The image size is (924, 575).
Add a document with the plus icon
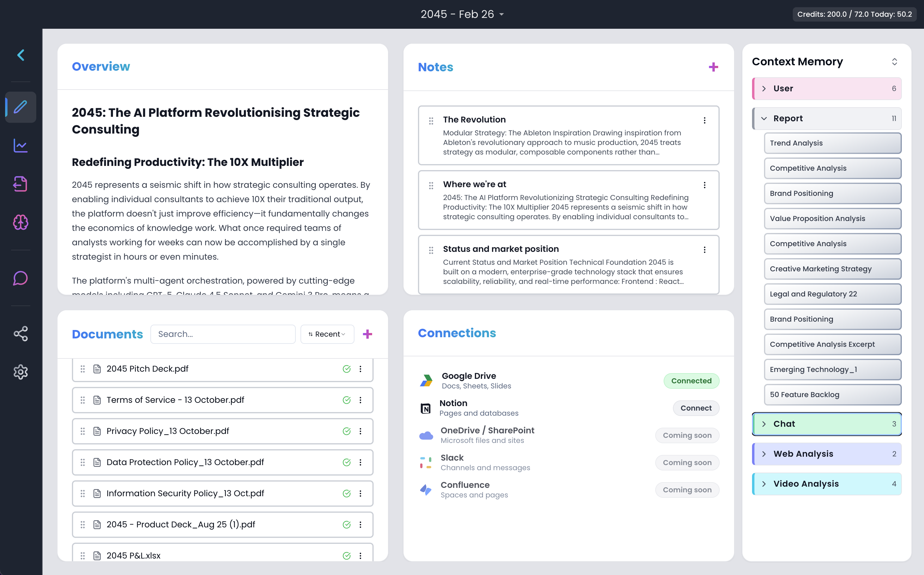(x=367, y=334)
